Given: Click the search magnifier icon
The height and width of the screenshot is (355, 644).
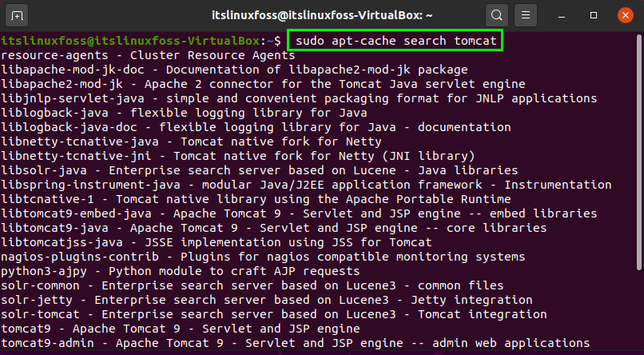Looking at the screenshot, I should [x=496, y=16].
